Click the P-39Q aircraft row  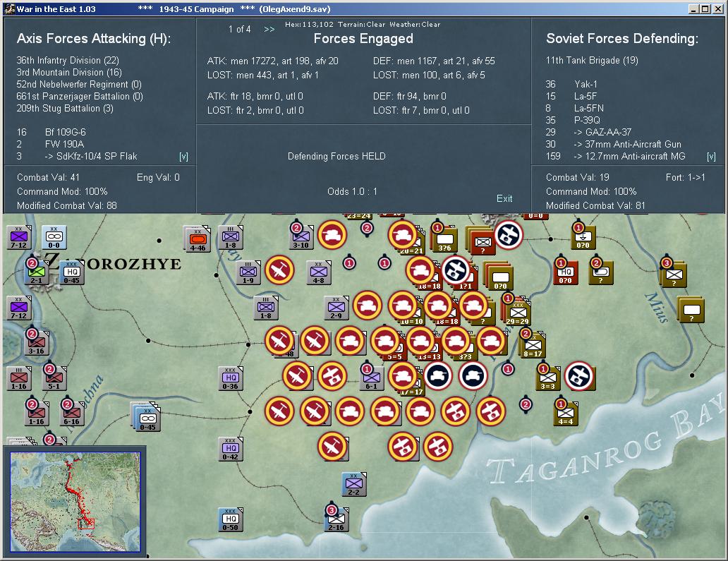[573, 120]
